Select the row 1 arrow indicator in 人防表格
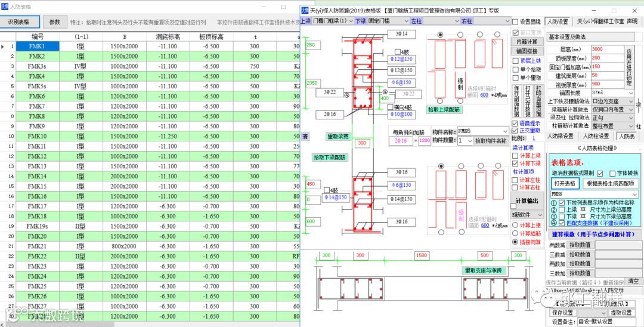 3,47
